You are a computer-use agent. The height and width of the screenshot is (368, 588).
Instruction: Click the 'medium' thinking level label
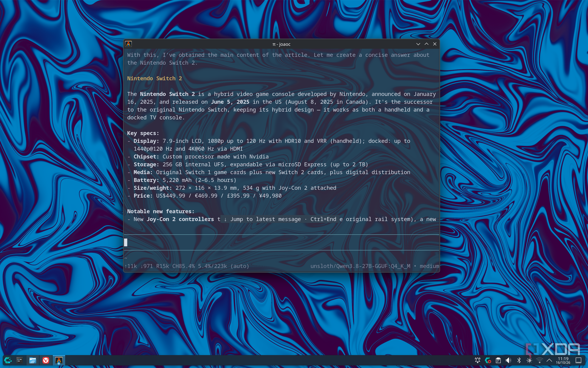pos(429,266)
